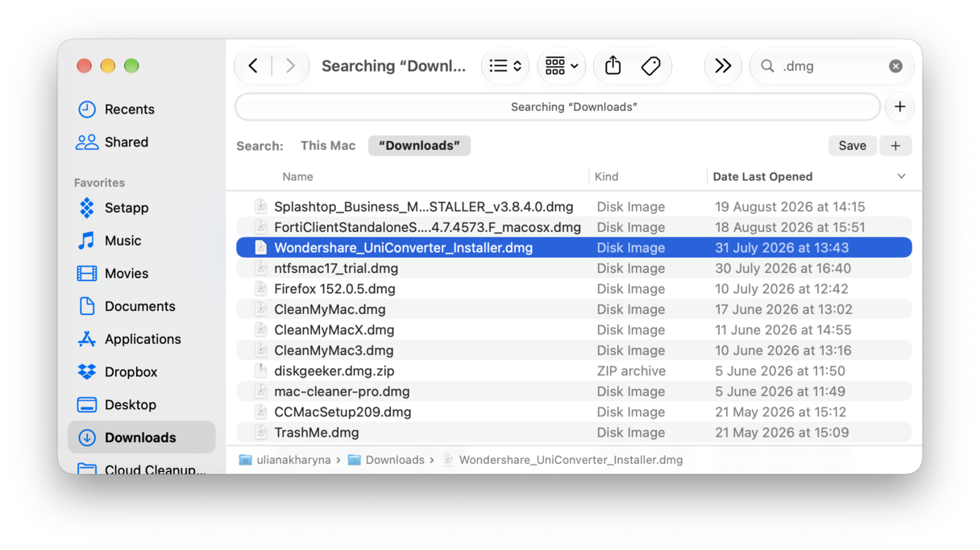Open Setapp in Favorites
Image resolution: width=980 pixels, height=550 pixels.
pos(141,208)
